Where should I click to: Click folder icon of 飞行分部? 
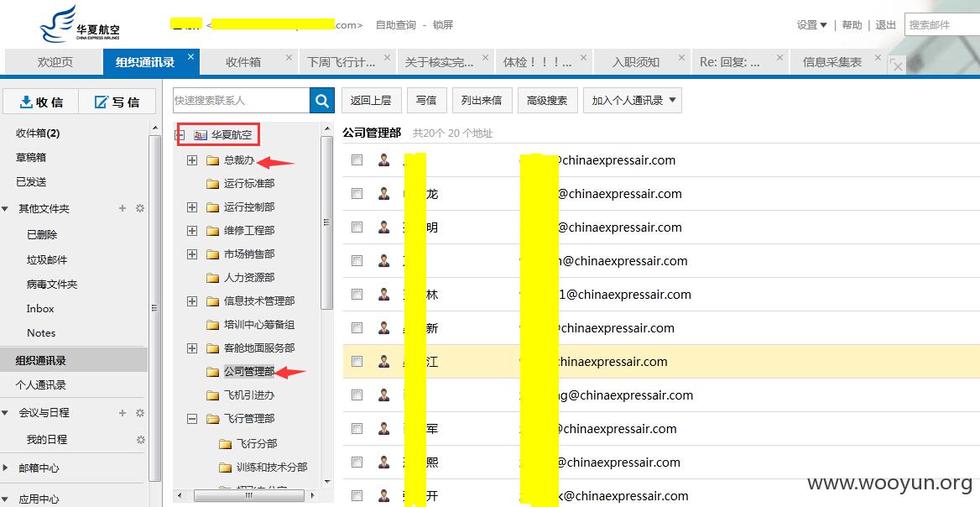pyautogui.click(x=226, y=444)
